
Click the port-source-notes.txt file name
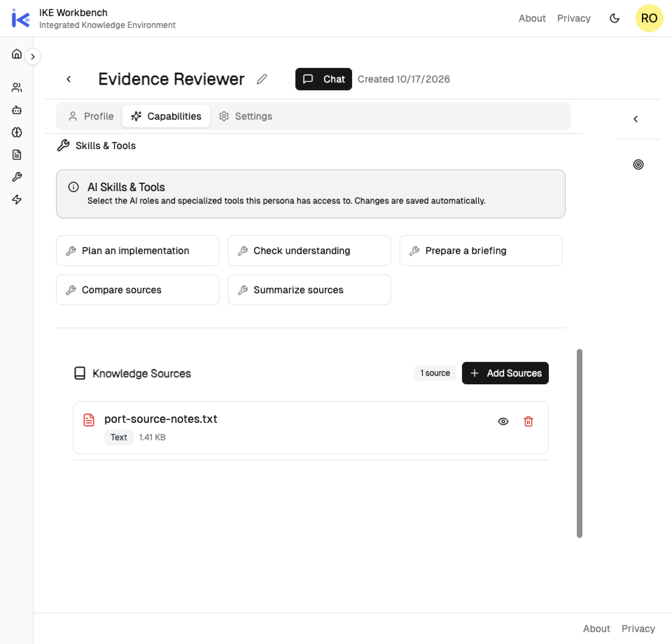pos(161,419)
